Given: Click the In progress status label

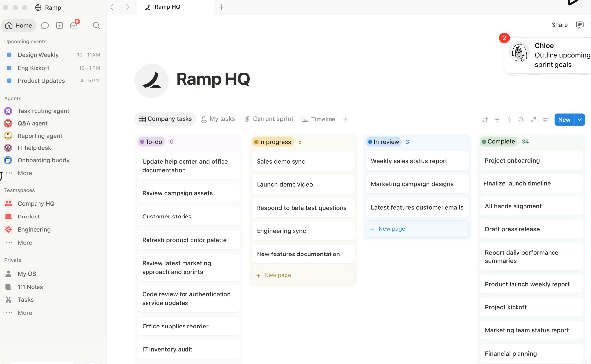Looking at the screenshot, I should (272, 142).
